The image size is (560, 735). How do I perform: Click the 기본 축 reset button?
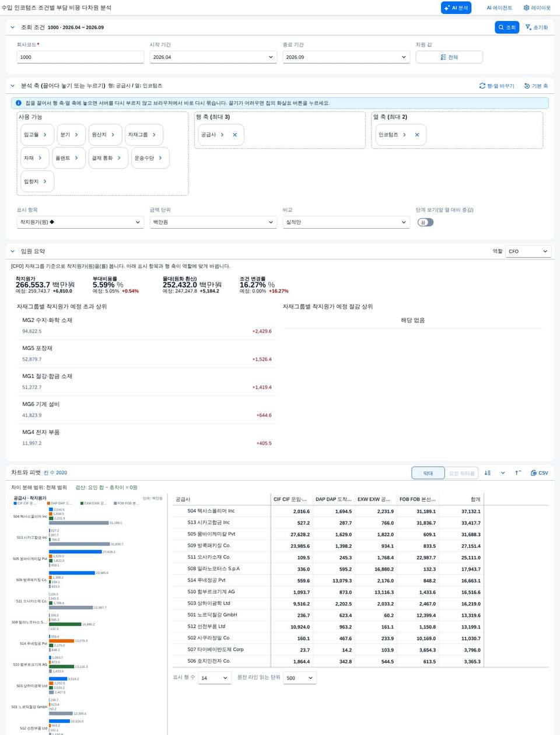coord(536,86)
